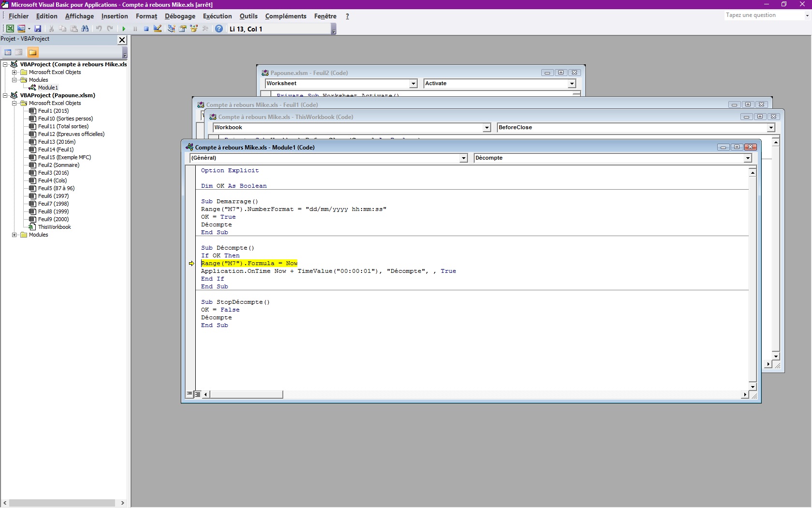812x508 pixels.
Task: Click the Tapez une question field
Action: point(764,15)
